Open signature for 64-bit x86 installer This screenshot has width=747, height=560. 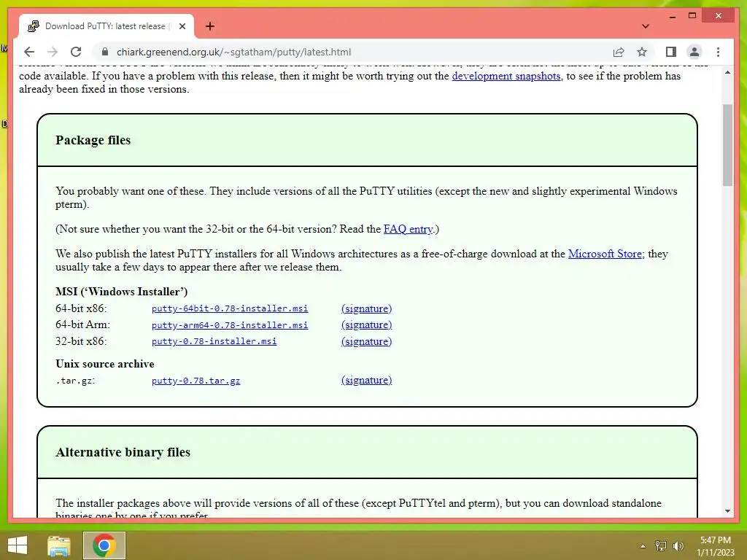click(366, 308)
